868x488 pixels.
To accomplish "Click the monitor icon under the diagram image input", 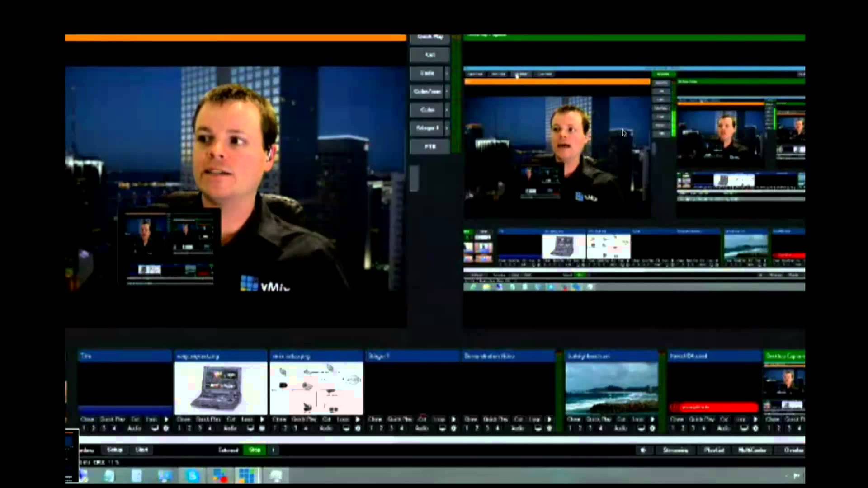I will coord(346,428).
